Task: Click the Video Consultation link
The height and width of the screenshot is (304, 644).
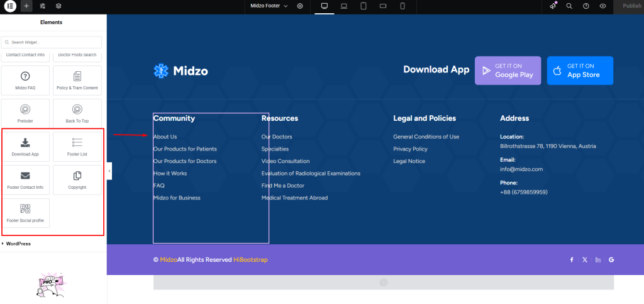Action: pos(286,161)
